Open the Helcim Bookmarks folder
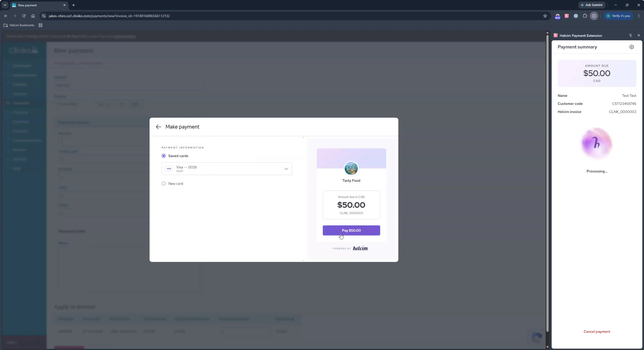 [x=19, y=25]
